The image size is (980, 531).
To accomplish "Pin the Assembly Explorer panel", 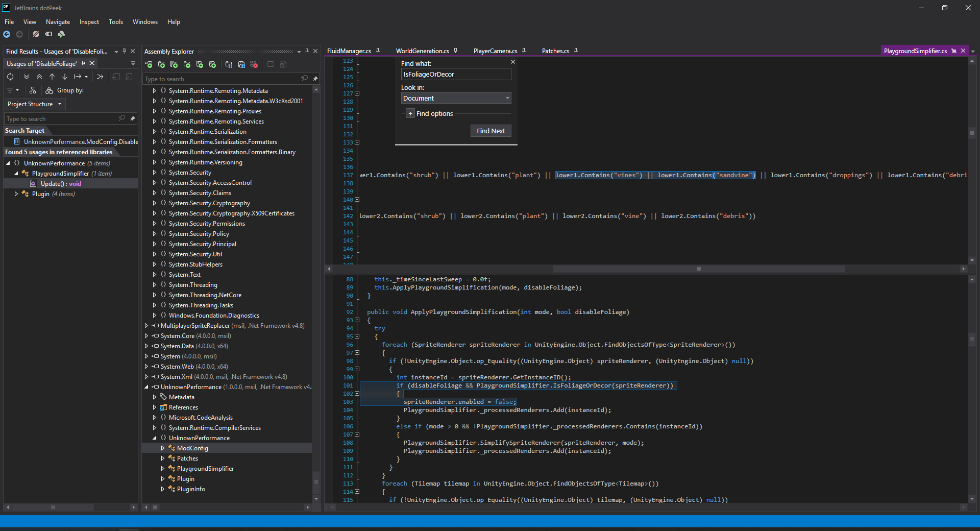I will 307,51.
